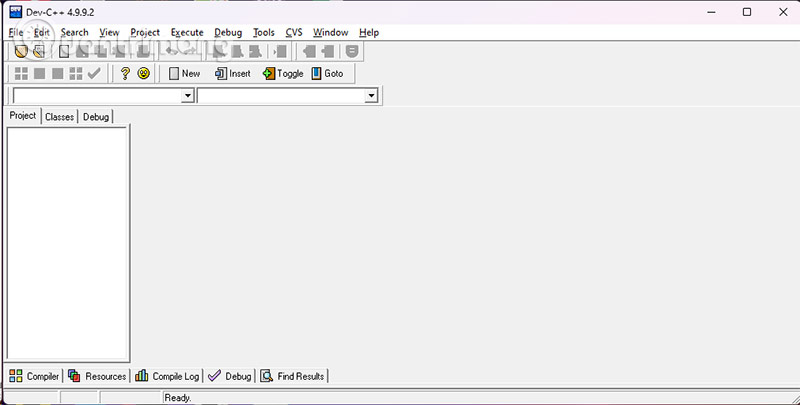Click the yellow smiley About icon
The height and width of the screenshot is (405, 800).
143,73
